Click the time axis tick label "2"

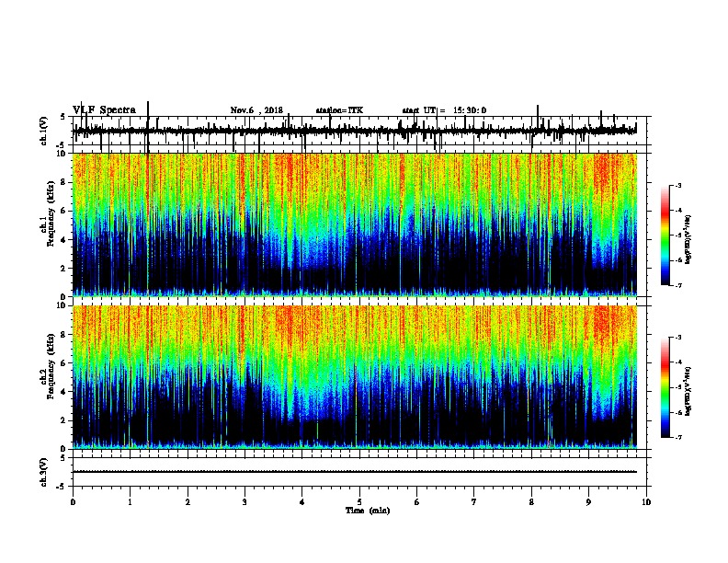click(x=188, y=502)
